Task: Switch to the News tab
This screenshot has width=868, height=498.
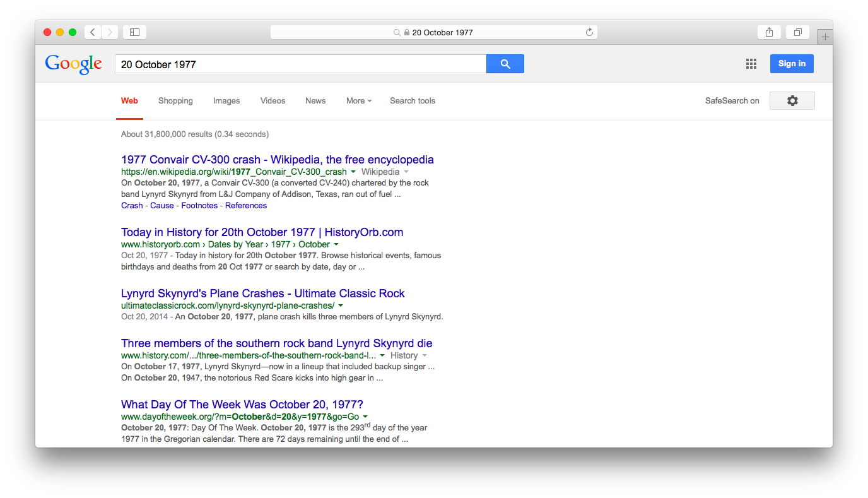Action: [x=315, y=100]
